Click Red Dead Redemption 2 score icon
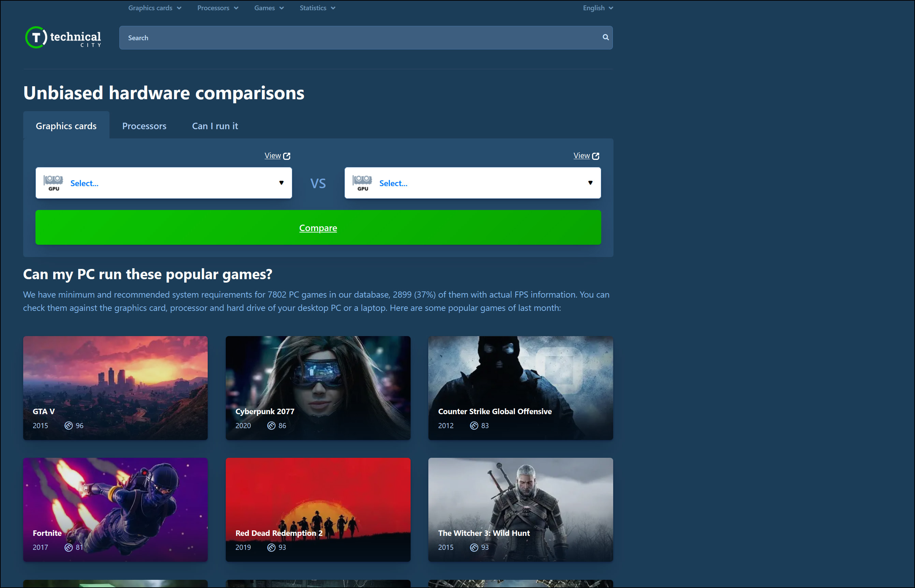The width and height of the screenshot is (915, 588). point(271,547)
